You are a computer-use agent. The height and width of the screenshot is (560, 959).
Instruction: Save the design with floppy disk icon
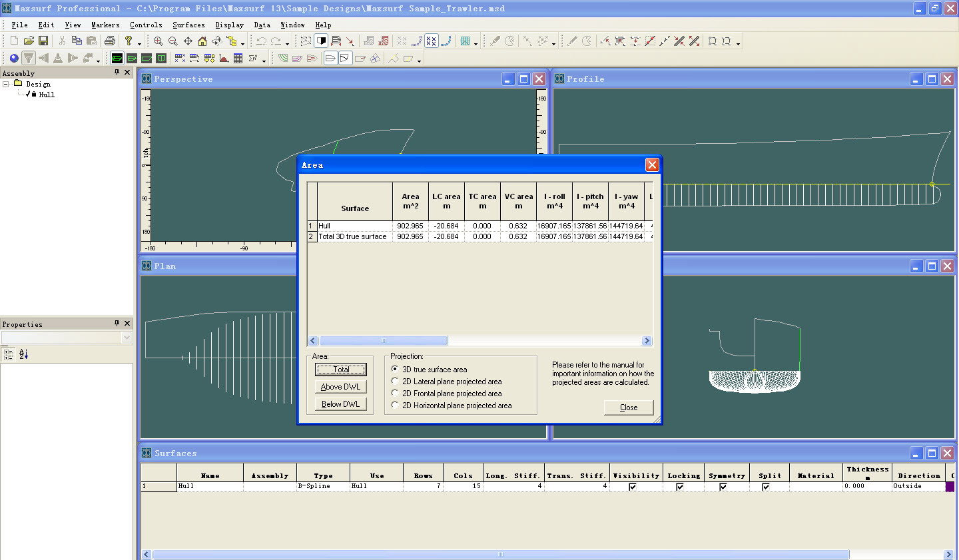[x=43, y=41]
